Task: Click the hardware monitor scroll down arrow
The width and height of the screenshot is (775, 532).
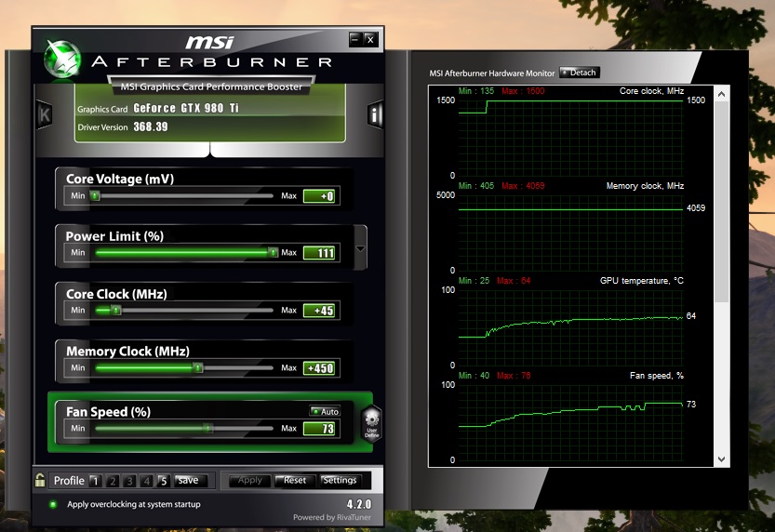Action: (722, 459)
